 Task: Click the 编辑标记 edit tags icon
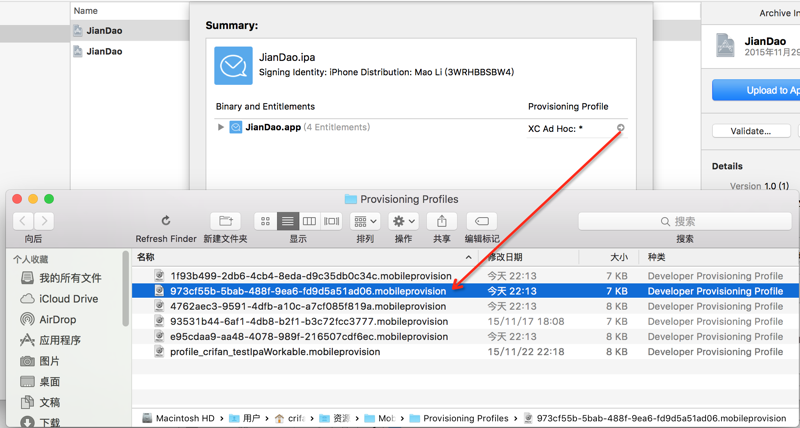[x=482, y=221]
